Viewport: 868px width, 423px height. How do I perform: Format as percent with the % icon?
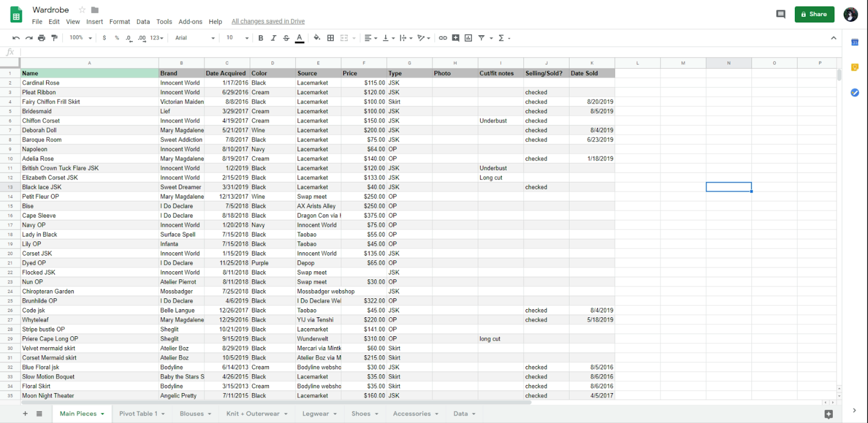coord(117,38)
